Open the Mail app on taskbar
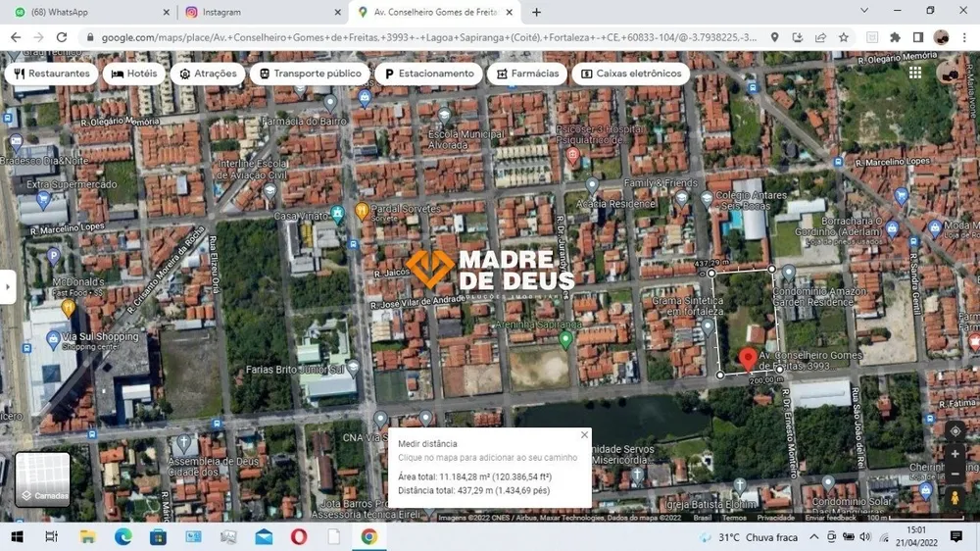 tap(264, 537)
